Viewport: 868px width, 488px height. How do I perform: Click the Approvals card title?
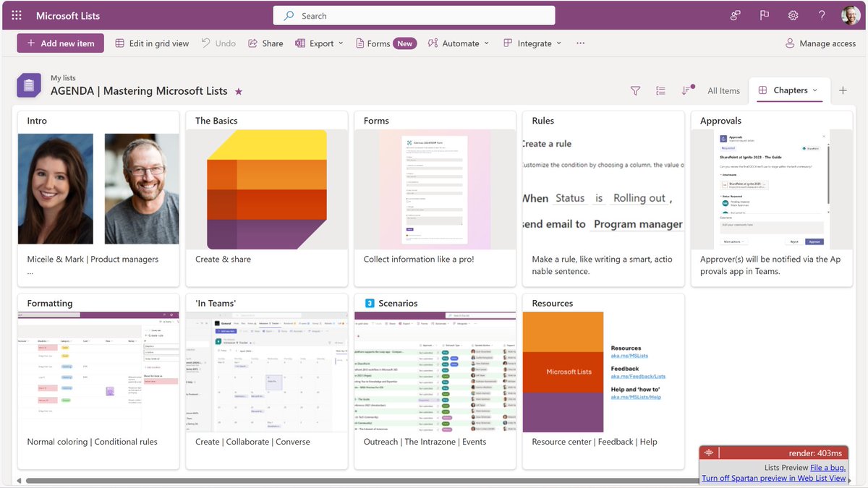tap(720, 121)
